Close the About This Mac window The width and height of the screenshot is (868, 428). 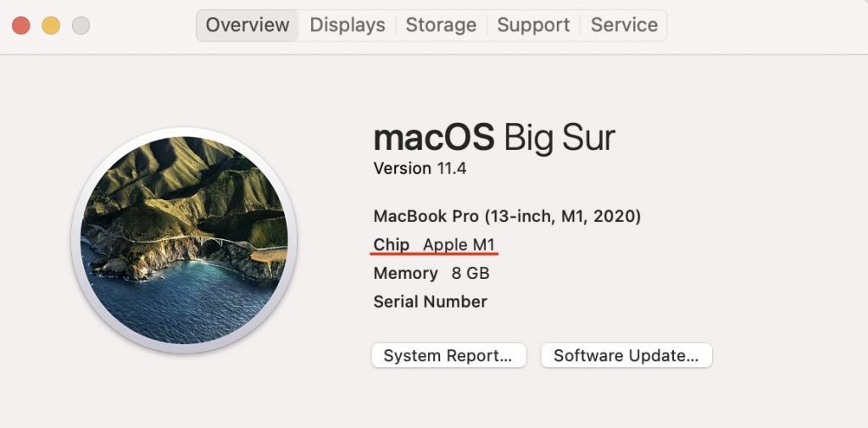[x=21, y=25]
